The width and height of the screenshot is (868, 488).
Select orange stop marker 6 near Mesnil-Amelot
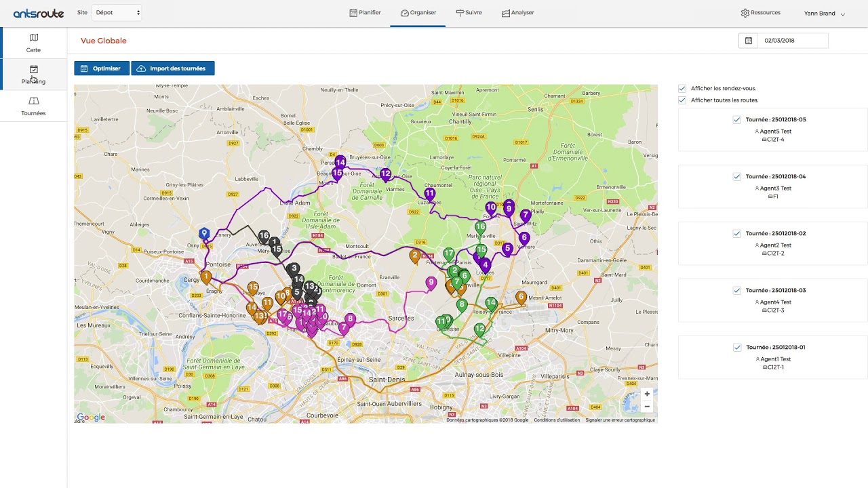(521, 298)
